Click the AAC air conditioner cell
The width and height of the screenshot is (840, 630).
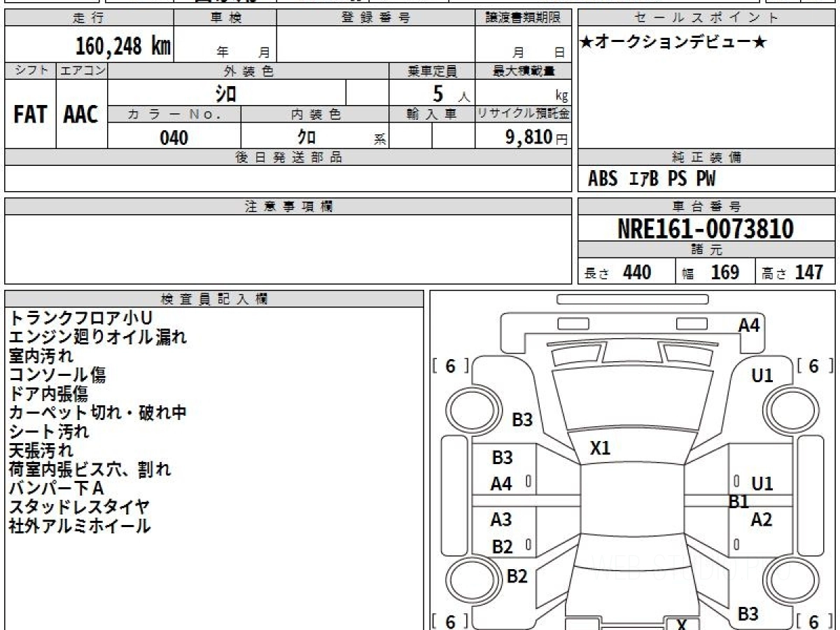tap(81, 115)
